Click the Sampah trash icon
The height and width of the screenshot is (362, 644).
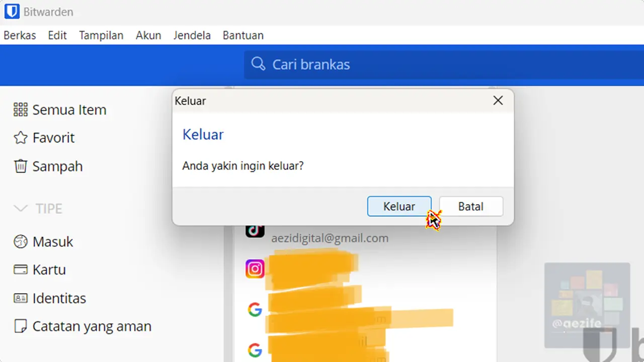coord(21,166)
